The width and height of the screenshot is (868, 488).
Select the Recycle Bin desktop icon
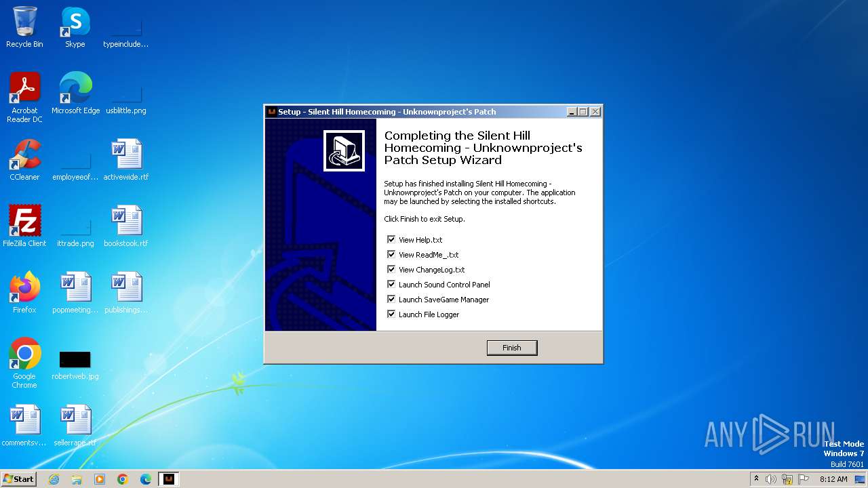point(24,28)
